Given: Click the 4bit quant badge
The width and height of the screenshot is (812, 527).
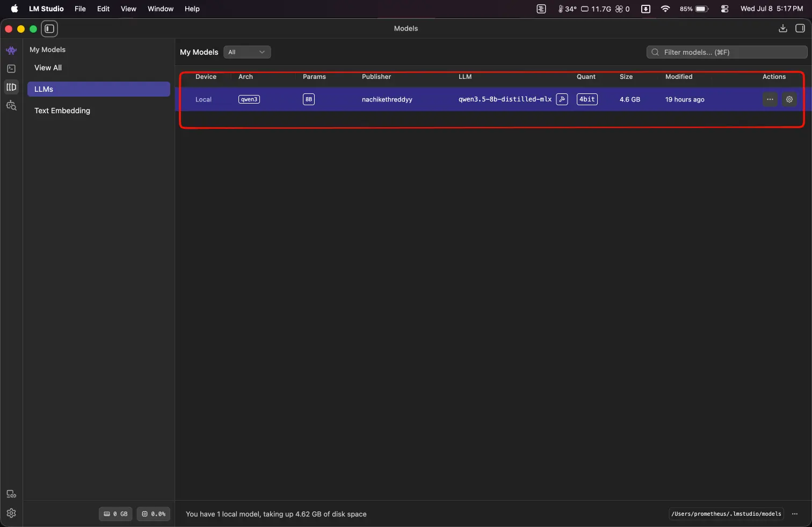Looking at the screenshot, I should [587, 99].
